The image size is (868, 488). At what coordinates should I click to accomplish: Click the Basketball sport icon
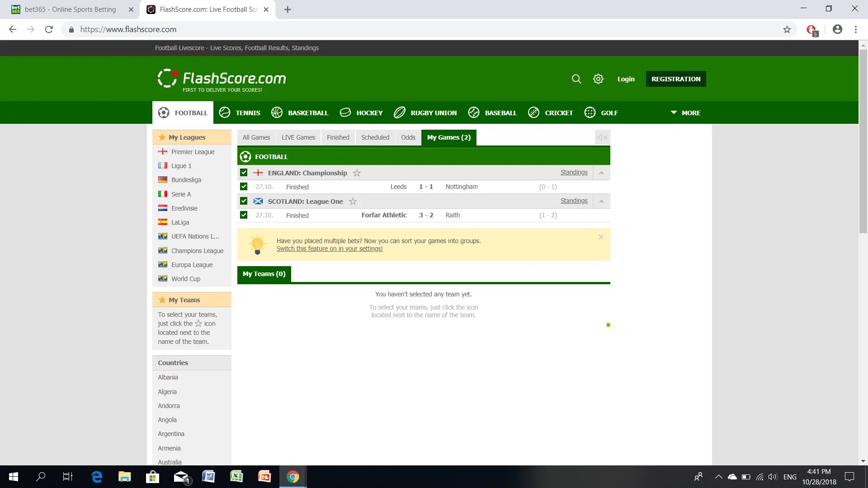click(277, 113)
